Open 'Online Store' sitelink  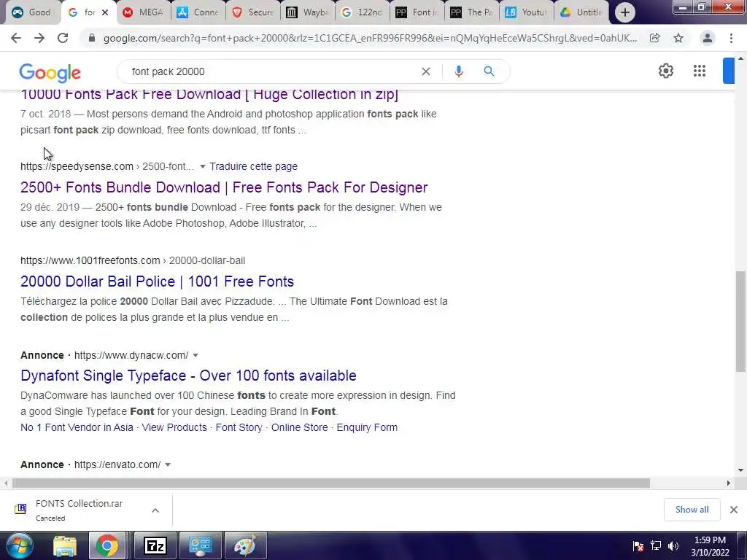[x=300, y=427]
